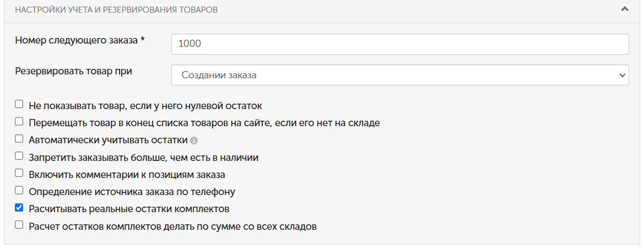
Task: Tick the Включить комментарии к позициям заказа checkbox
Action: [19, 173]
